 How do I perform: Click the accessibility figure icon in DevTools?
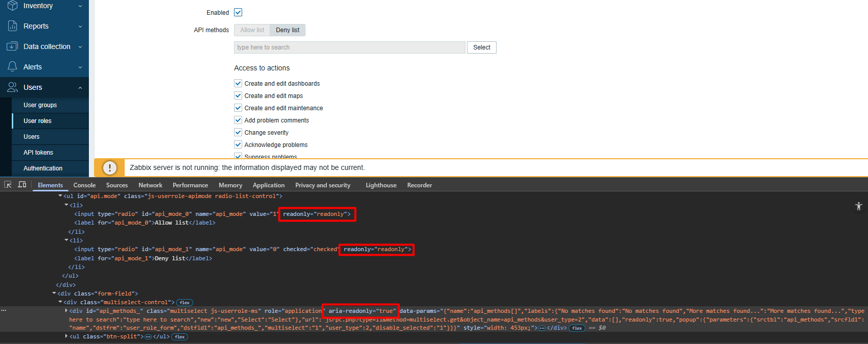pos(858,206)
